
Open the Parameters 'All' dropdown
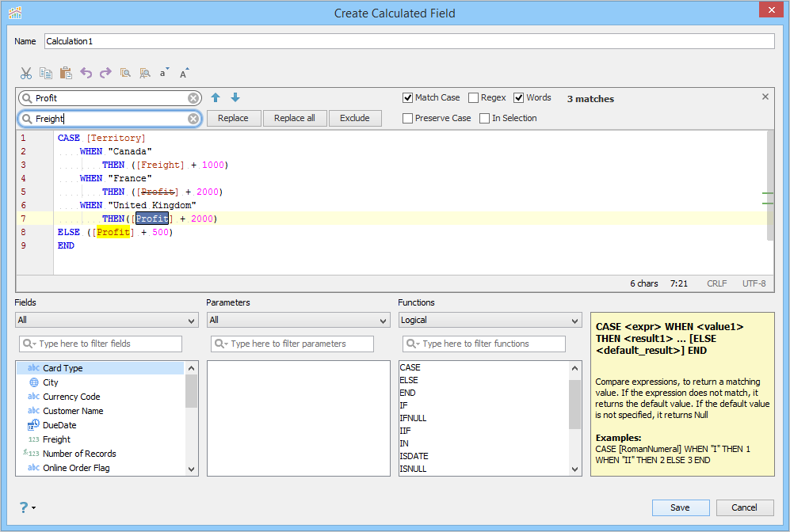(x=298, y=320)
